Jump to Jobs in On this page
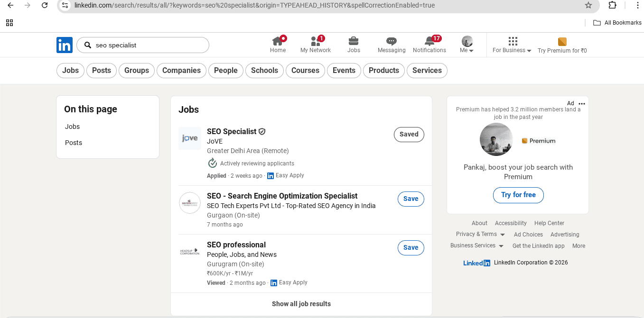This screenshot has height=318, width=644. 73,127
